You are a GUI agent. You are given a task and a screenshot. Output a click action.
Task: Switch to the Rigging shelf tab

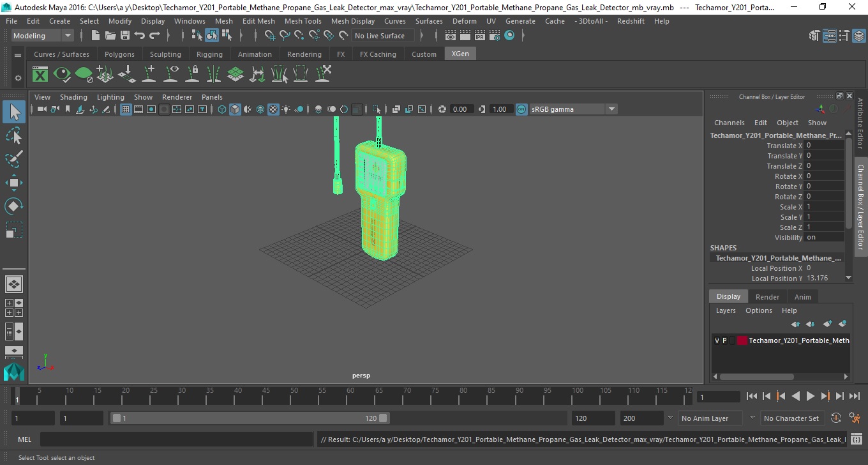pos(209,54)
